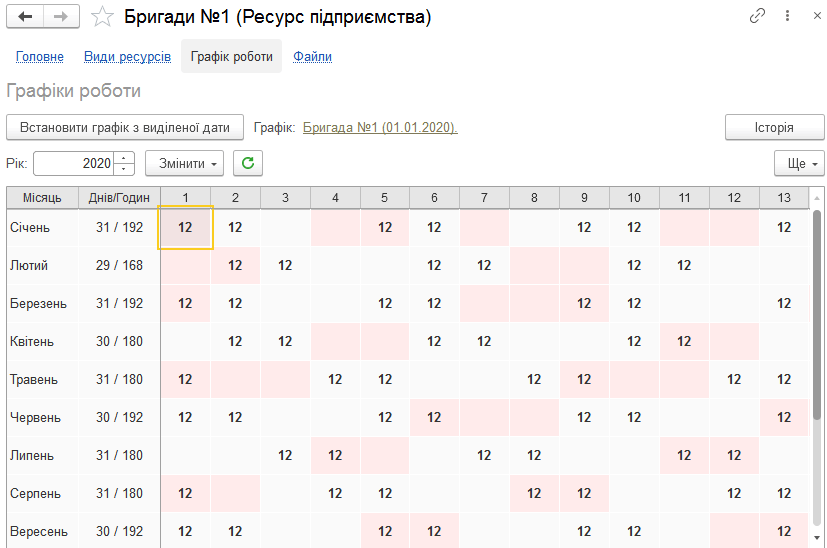Select the Березень month row label
The width and height of the screenshot is (827, 548).
point(39,303)
